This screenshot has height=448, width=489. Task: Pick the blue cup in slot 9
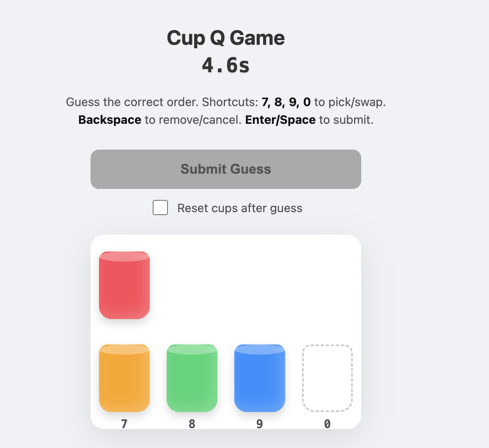tap(259, 378)
